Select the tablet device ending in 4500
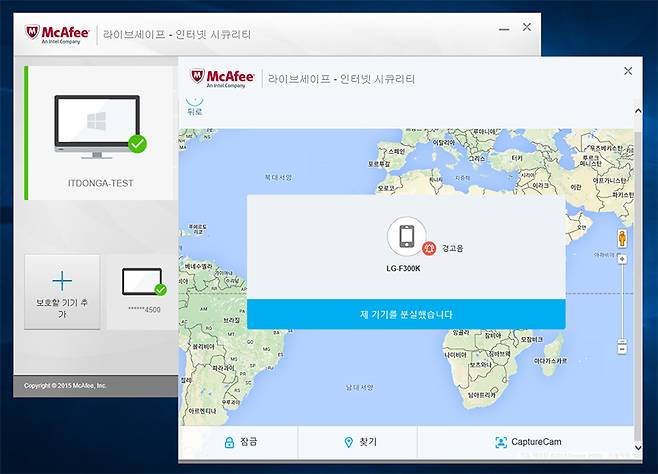Image resolution: width=658 pixels, height=474 pixels. tap(141, 284)
